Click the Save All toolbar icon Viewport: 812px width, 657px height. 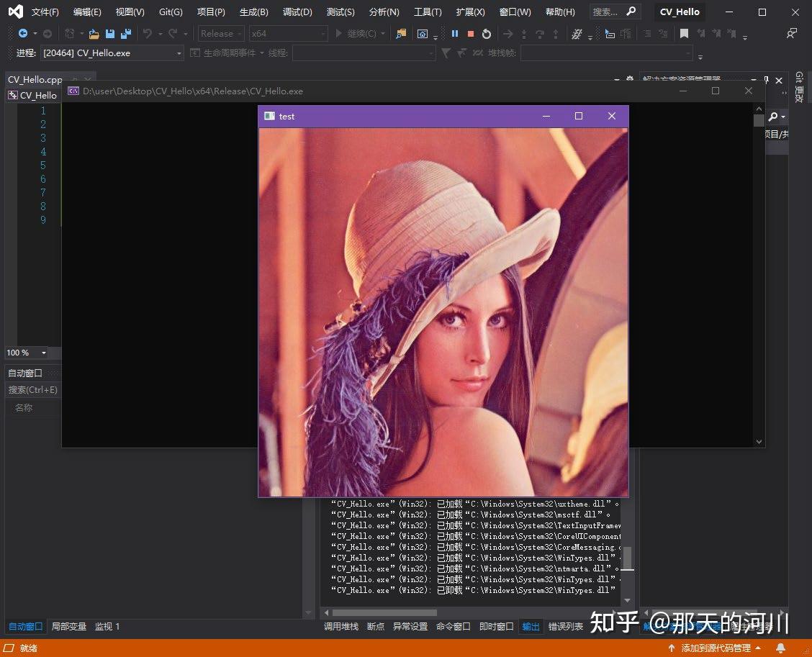(125, 34)
